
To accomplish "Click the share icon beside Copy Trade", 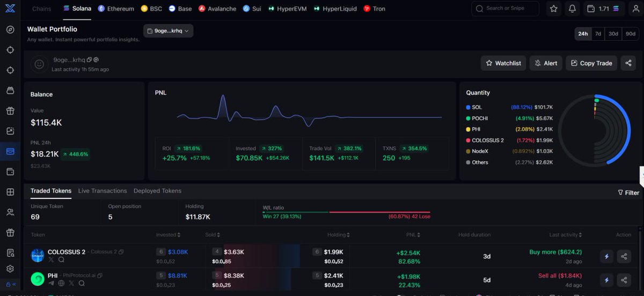I will point(628,63).
